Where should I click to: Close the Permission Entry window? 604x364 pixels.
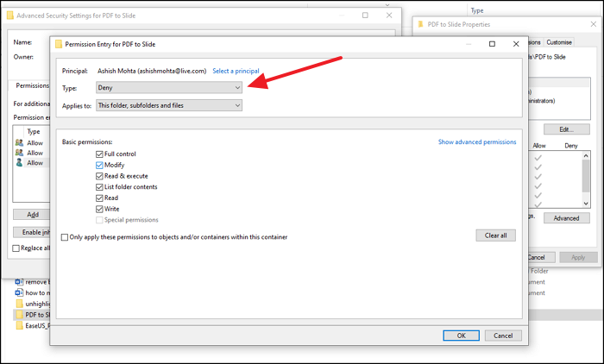[516, 44]
